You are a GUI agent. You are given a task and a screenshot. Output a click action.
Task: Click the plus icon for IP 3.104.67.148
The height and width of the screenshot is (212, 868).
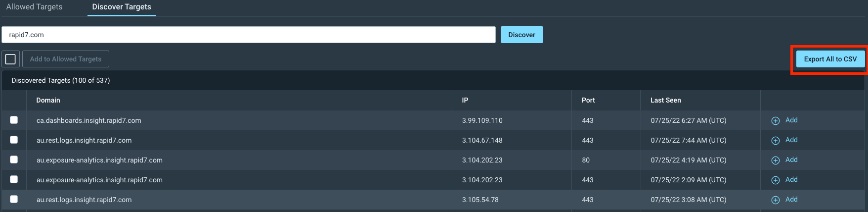(x=776, y=141)
